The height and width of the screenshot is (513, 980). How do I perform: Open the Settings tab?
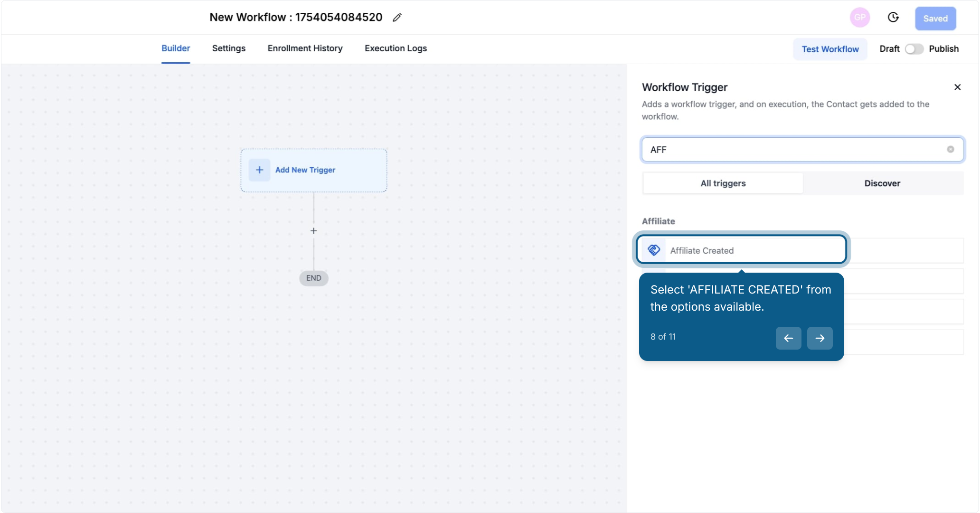click(229, 48)
